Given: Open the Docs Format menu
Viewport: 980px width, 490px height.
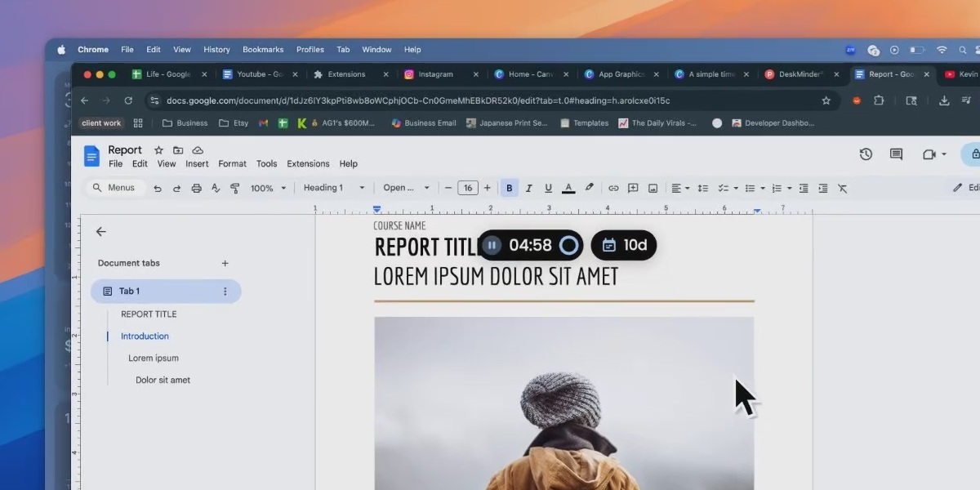Looking at the screenshot, I should coord(232,163).
